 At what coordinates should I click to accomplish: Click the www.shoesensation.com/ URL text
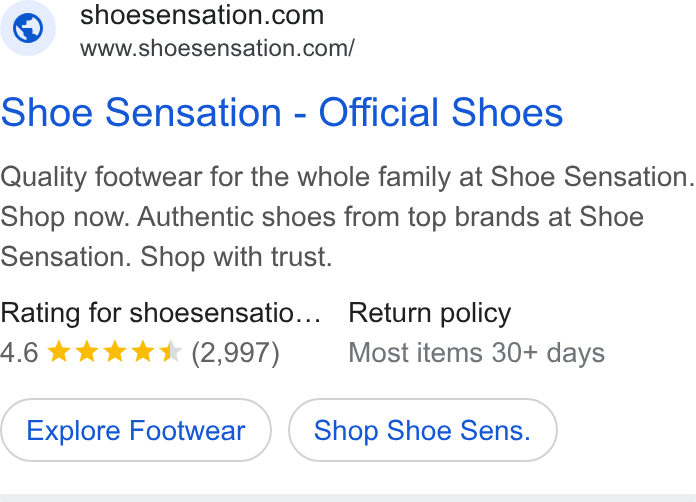click(218, 48)
